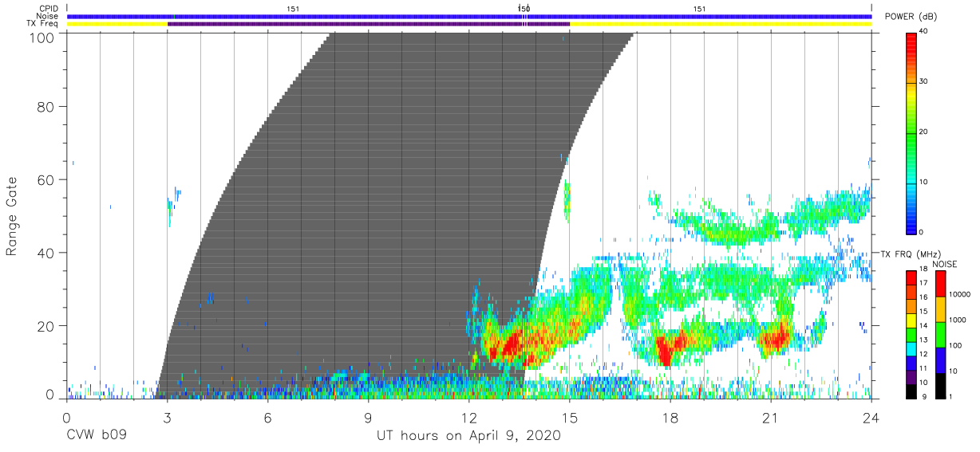
Task: Click the 9 hour tick label on time axis
Action: pyautogui.click(x=368, y=418)
